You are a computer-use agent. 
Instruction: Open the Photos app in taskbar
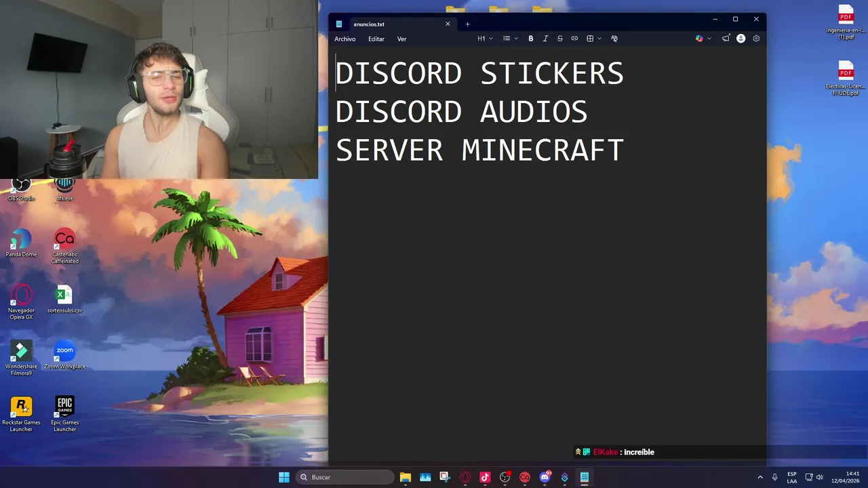tap(425, 477)
